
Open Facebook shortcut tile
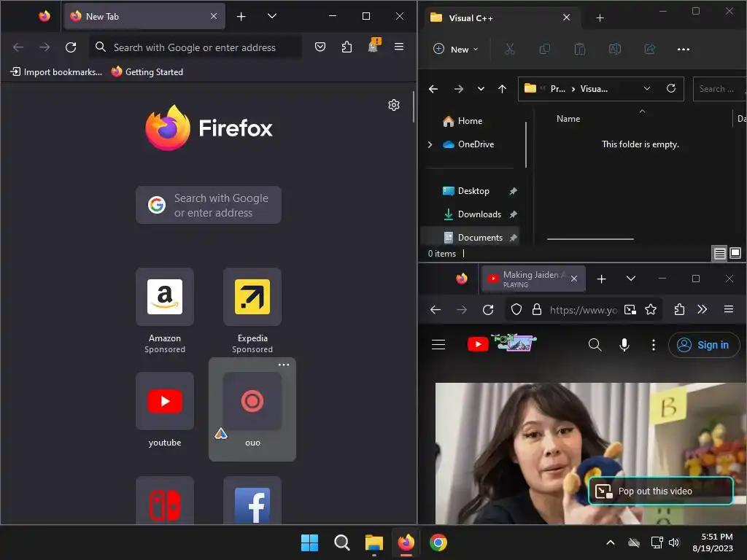point(252,500)
